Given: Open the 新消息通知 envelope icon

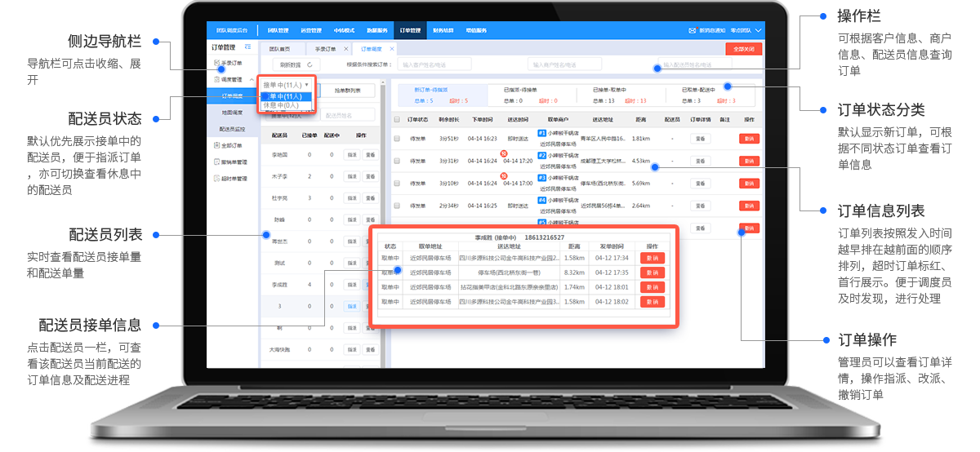Looking at the screenshot, I should click(693, 30).
